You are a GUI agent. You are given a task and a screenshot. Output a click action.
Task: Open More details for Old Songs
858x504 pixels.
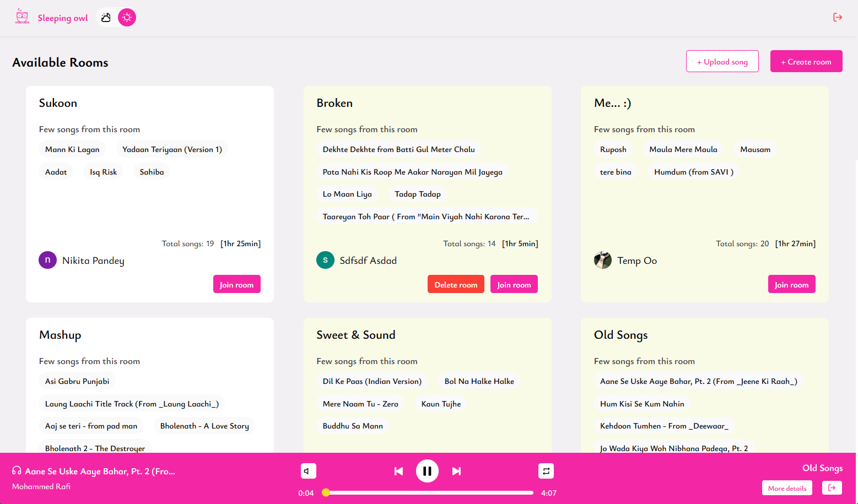(787, 488)
